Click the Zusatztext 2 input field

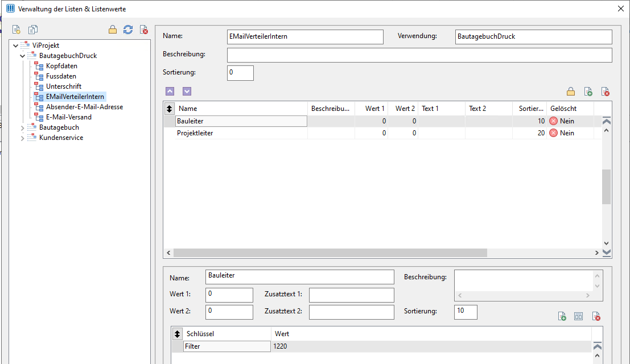pos(352,312)
